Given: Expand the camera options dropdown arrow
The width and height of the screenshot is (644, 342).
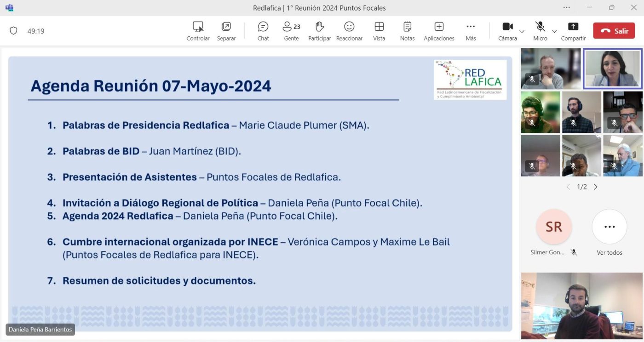Looking at the screenshot, I should (522, 31).
